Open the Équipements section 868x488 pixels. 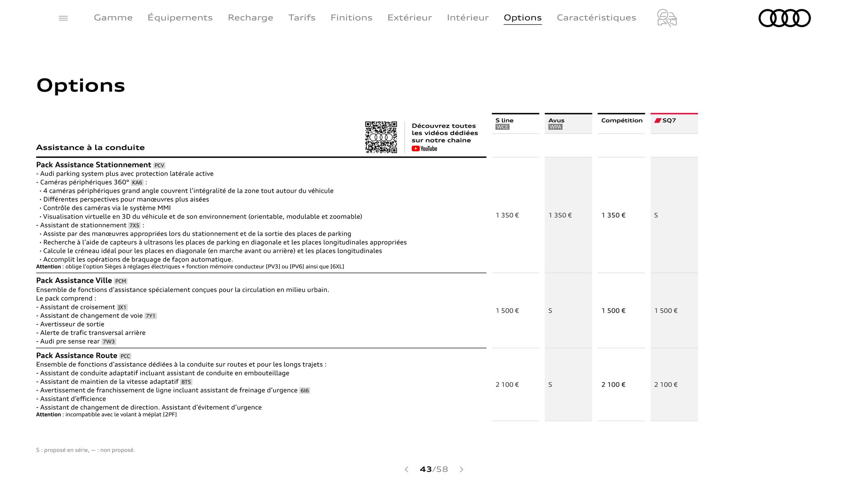pyautogui.click(x=180, y=17)
